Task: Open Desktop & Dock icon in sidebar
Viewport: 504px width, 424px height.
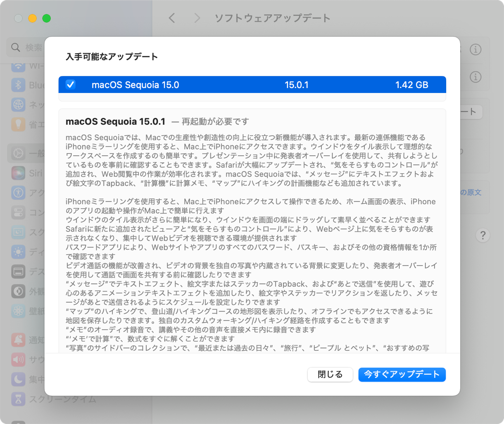Action: 18,271
